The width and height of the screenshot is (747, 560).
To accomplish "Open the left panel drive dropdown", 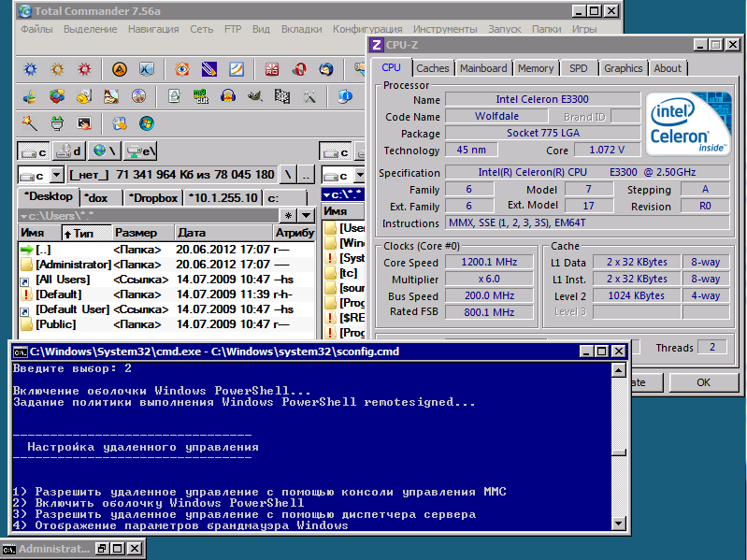I will (x=56, y=175).
